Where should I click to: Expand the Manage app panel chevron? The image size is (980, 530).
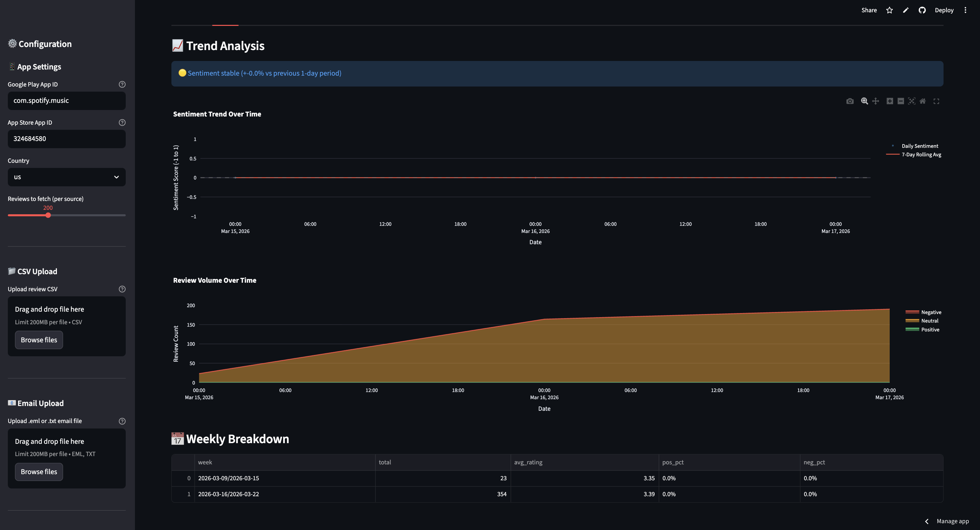(927, 521)
